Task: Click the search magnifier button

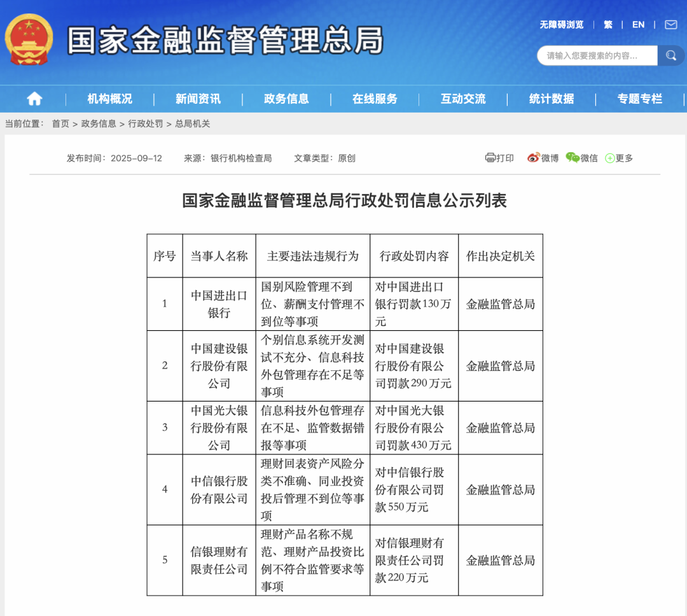Action: [670, 56]
